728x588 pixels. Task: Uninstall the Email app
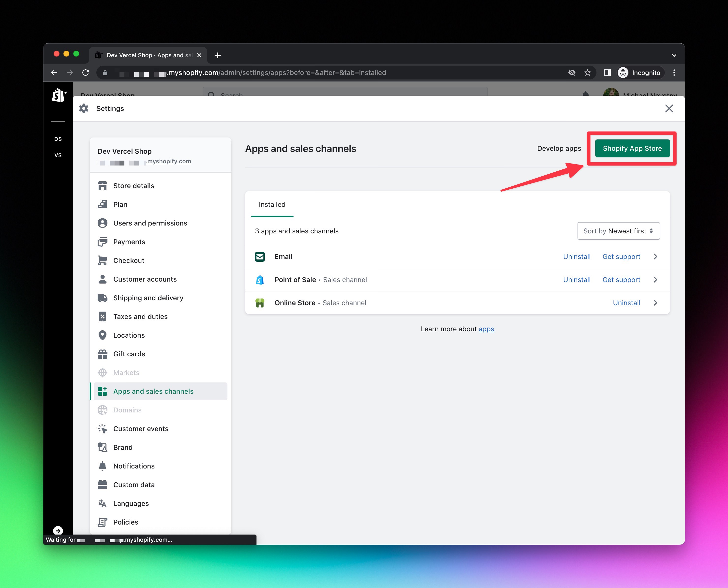pyautogui.click(x=577, y=257)
